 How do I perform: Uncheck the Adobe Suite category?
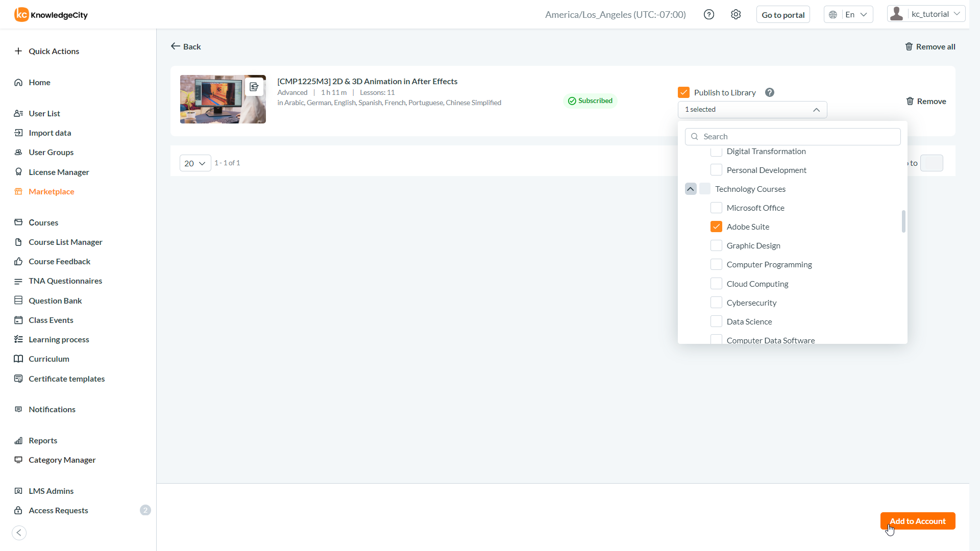click(x=716, y=227)
